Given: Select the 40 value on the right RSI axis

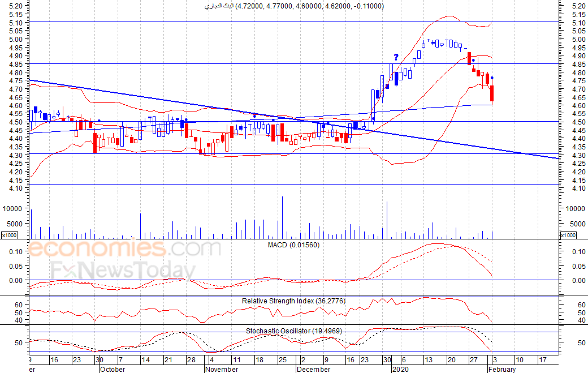Looking at the screenshot, I should (x=581, y=320).
